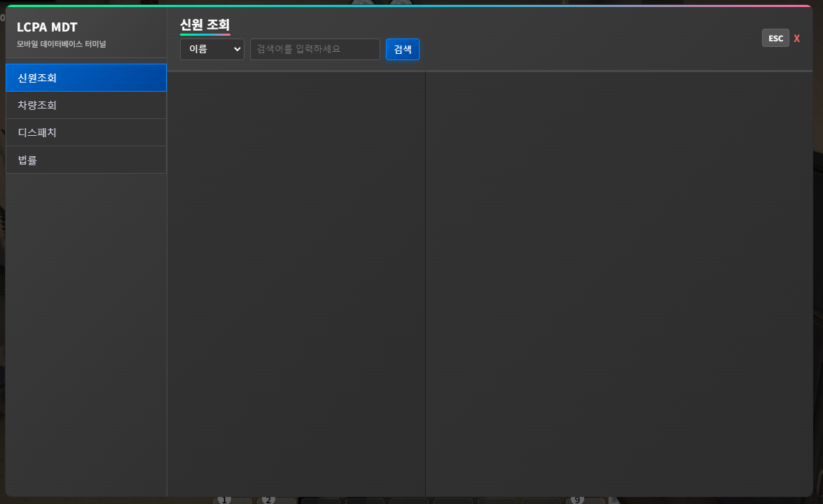823x504 pixels.
Task: Open the 이름 search type dropdown
Action: tap(212, 49)
